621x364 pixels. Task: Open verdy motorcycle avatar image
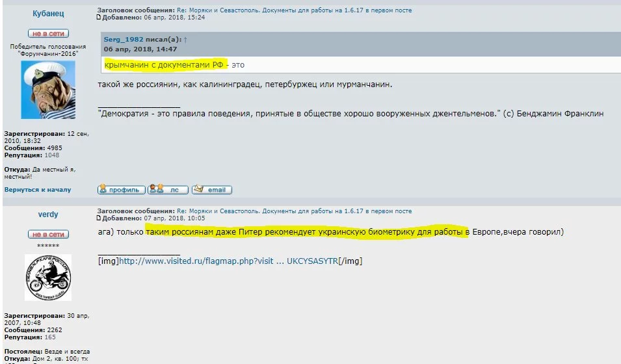(x=48, y=278)
